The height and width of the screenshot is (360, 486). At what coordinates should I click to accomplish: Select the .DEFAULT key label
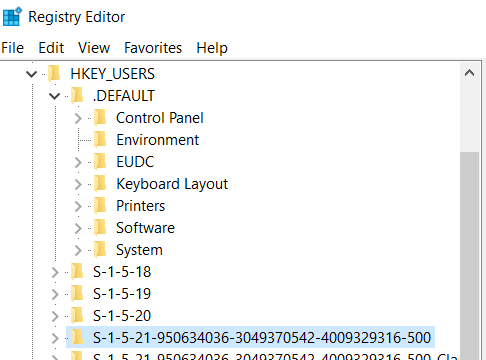coord(124,96)
